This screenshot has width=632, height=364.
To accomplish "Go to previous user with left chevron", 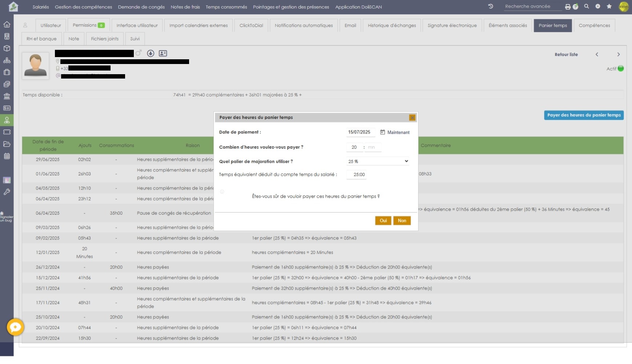I will pyautogui.click(x=597, y=55).
